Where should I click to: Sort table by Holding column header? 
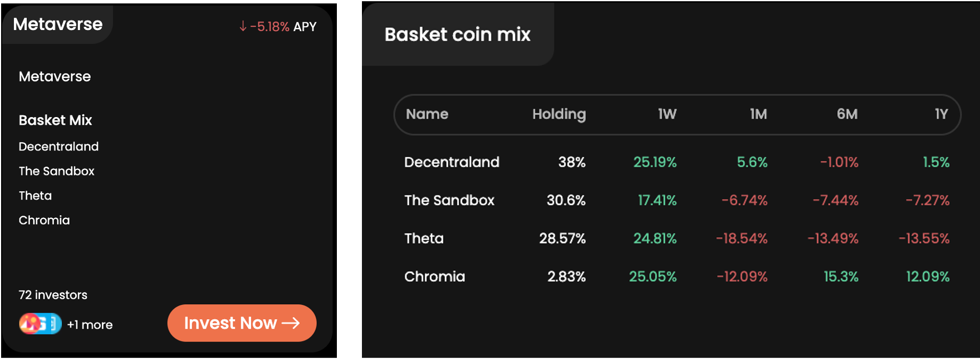pyautogui.click(x=558, y=114)
